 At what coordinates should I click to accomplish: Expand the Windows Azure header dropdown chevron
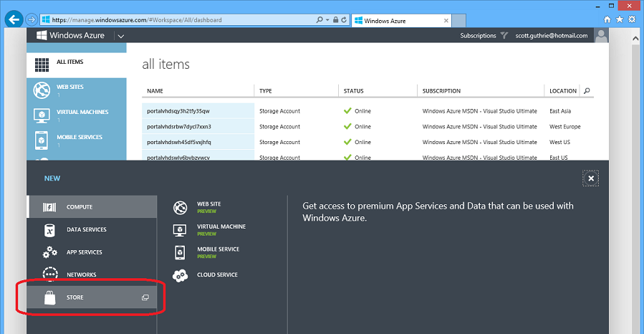point(121,36)
